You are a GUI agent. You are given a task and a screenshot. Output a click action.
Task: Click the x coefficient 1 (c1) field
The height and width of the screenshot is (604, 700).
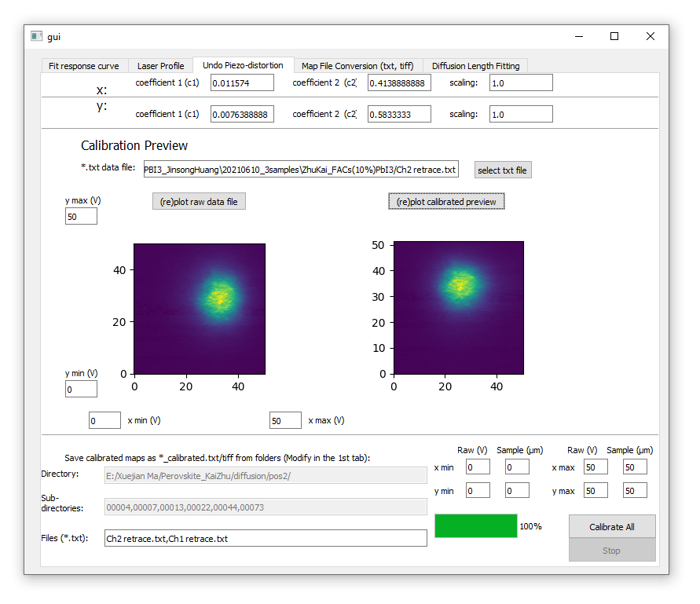[243, 83]
